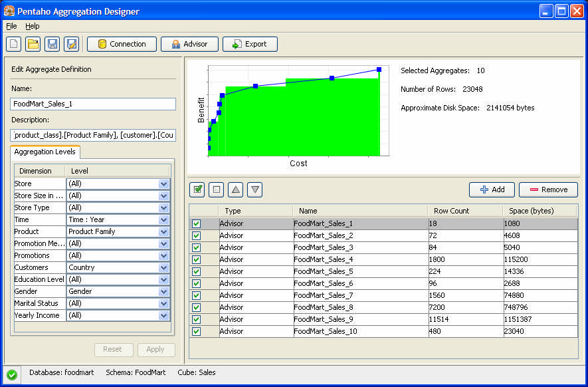Select the Aggregation Levels tab
The height and width of the screenshot is (387, 588).
pos(45,152)
